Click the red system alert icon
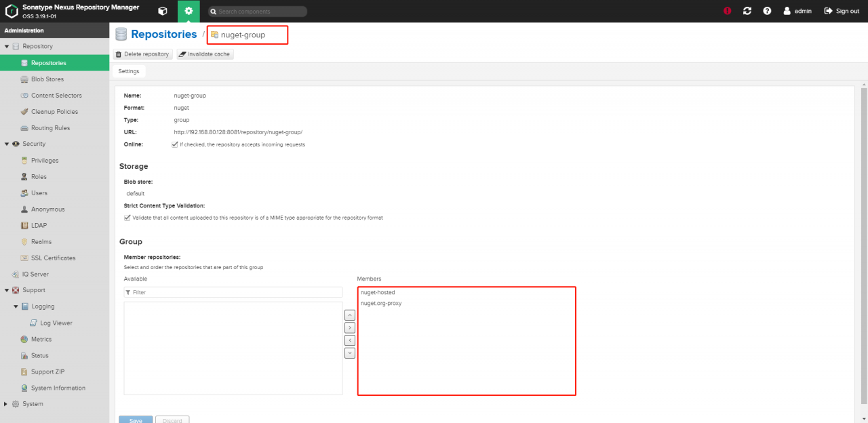The image size is (868, 423). pyautogui.click(x=728, y=11)
